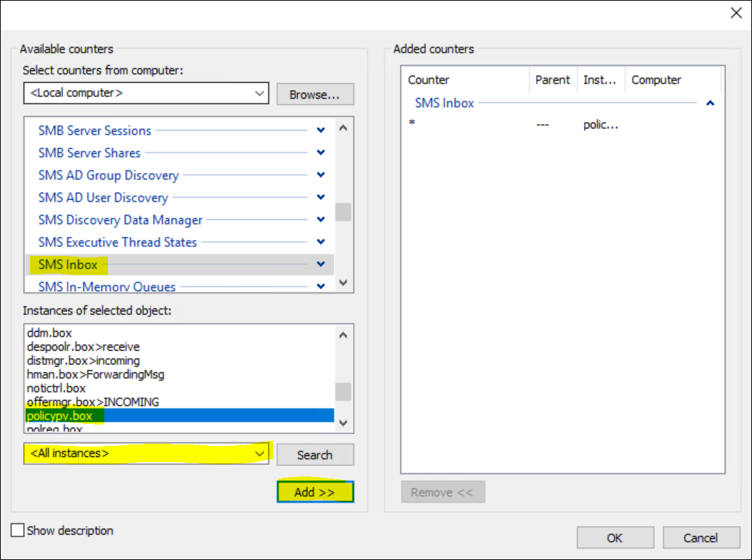This screenshot has height=560, width=752.
Task: Click scroll down arrow of counters list
Action: 343,283
